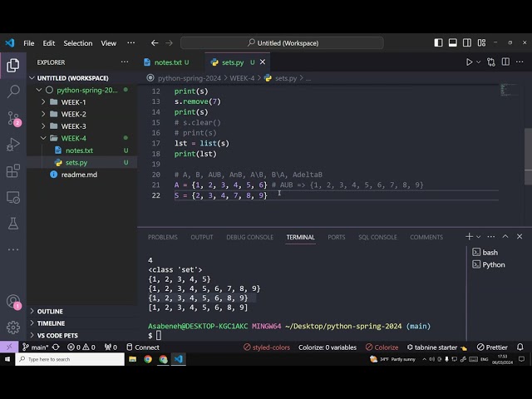Screen dimensions: 532x399
Task: Switch to the SQL CONSOLE tab
Action: [x=377, y=237]
